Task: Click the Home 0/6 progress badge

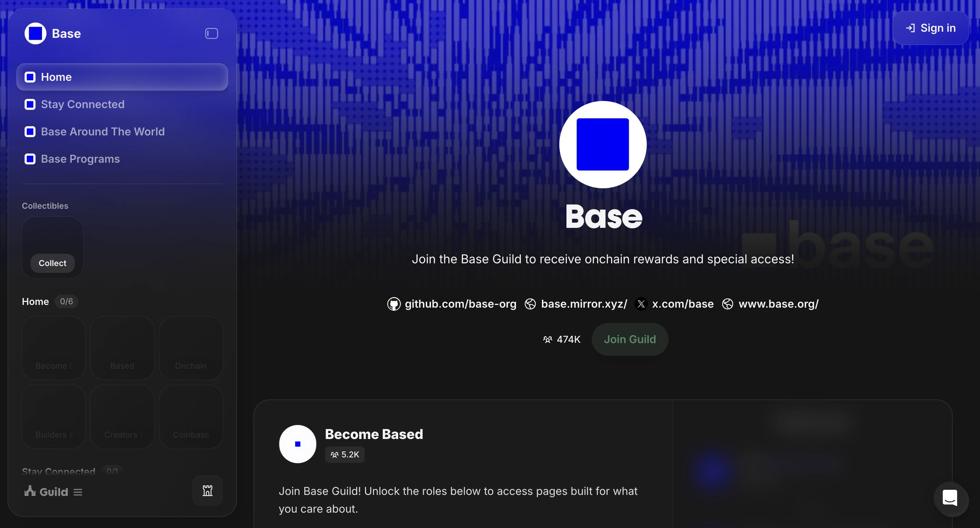Action: [67, 302]
